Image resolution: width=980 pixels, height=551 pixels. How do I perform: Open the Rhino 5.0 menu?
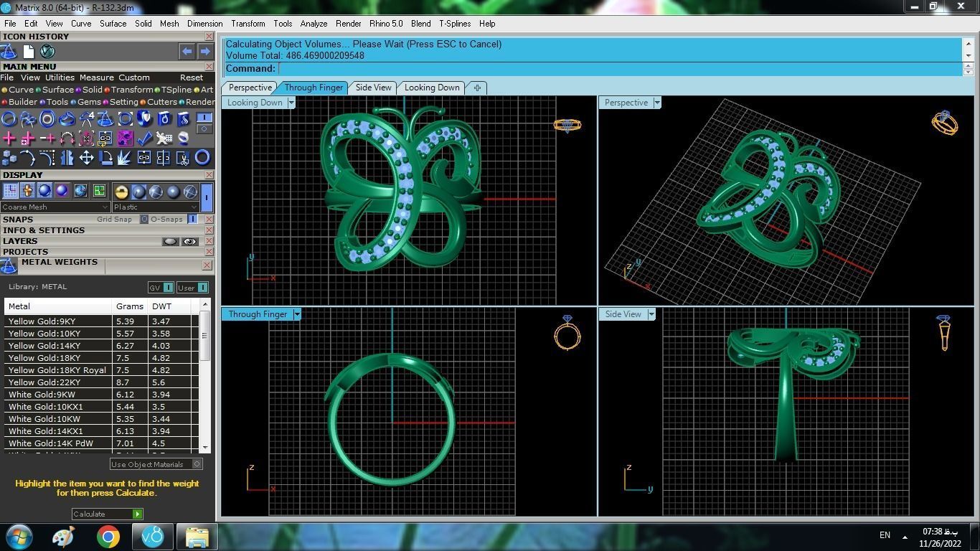(386, 23)
